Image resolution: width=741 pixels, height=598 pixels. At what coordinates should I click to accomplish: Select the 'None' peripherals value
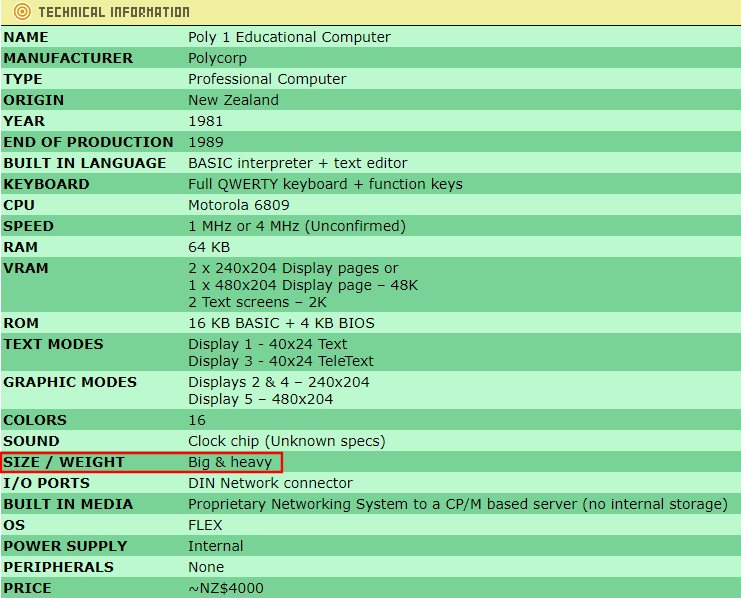[206, 567]
